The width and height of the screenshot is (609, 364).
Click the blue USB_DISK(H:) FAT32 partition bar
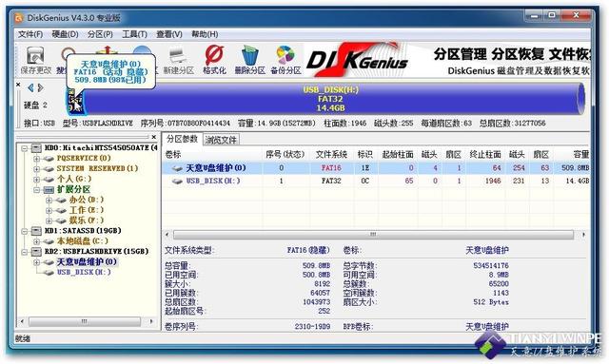(330, 99)
